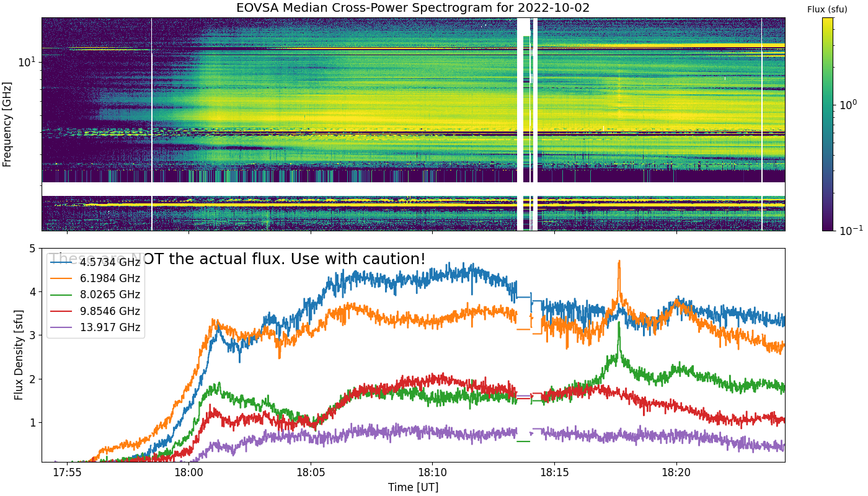Screen dimensions: 868x496
Task: Click the 9.8546 GHz legend entry
Action: pos(96,311)
